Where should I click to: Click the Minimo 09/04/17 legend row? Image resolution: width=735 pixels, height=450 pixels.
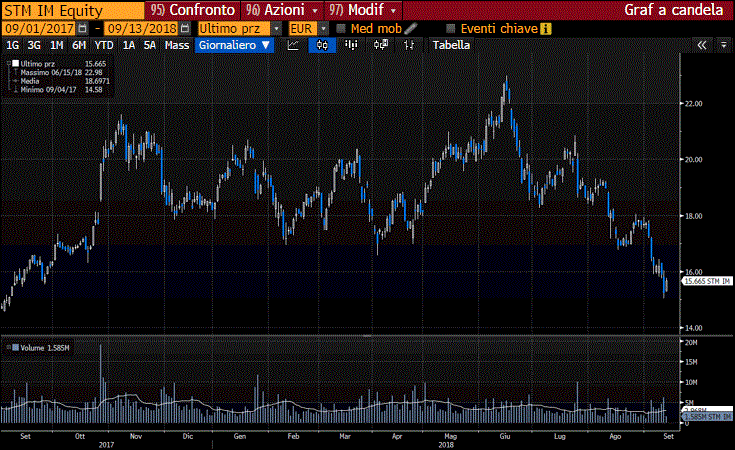pyautogui.click(x=61, y=89)
